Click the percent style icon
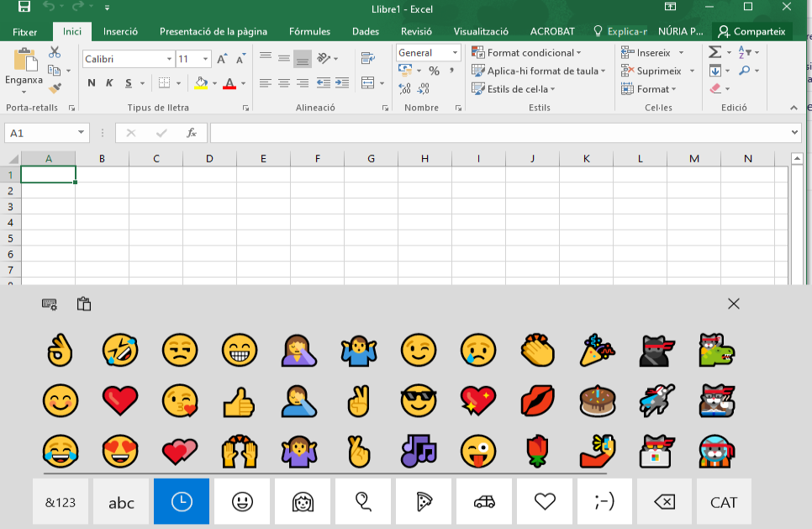This screenshot has width=812, height=529. point(434,71)
